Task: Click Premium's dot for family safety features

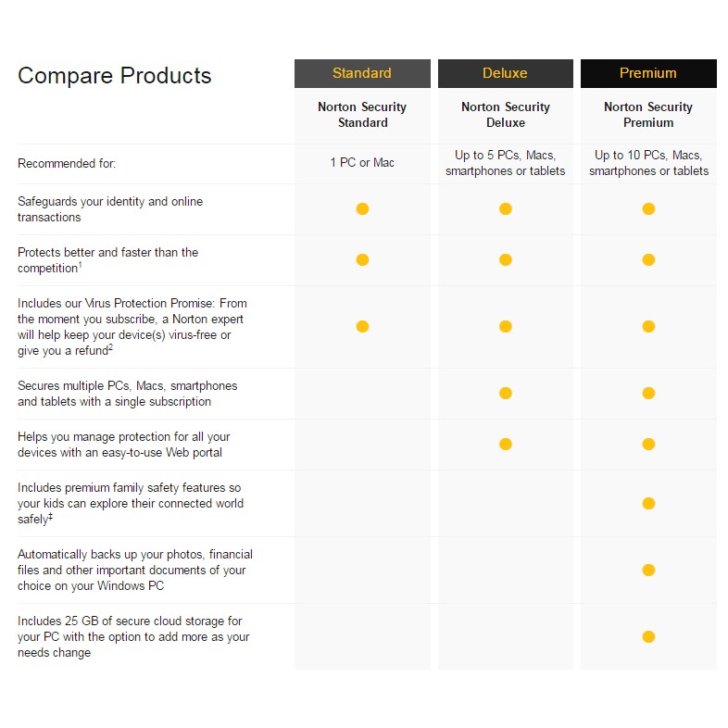Action: point(648,503)
